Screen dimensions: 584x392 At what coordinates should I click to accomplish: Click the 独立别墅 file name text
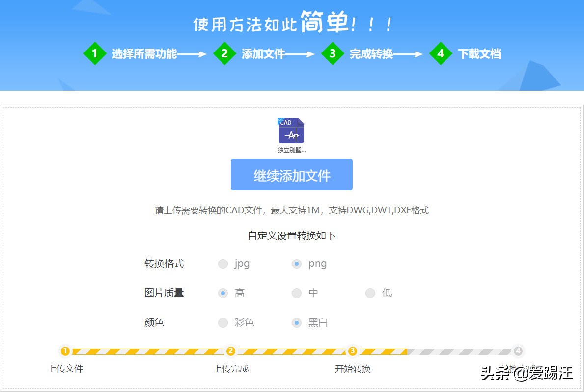tap(291, 150)
